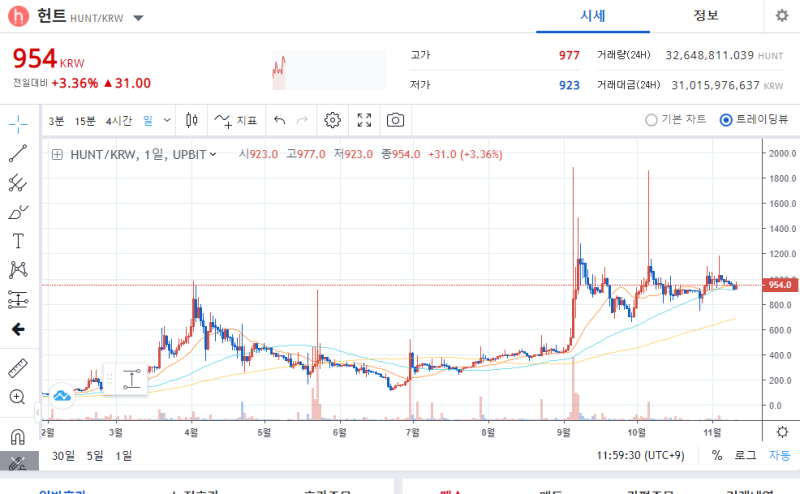Viewport: 800px width, 494px height.
Task: Set range to 5일
Action: coord(94,456)
